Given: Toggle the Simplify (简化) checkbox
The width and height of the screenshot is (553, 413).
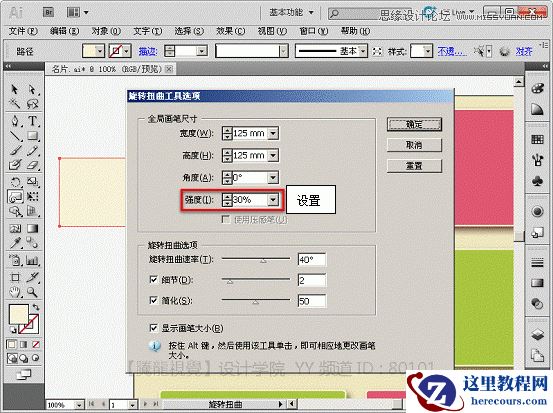Looking at the screenshot, I should click(x=153, y=300).
